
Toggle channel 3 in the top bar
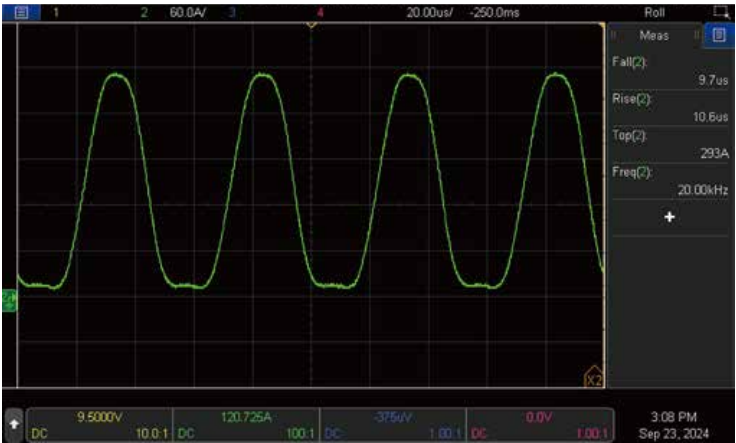232,13
